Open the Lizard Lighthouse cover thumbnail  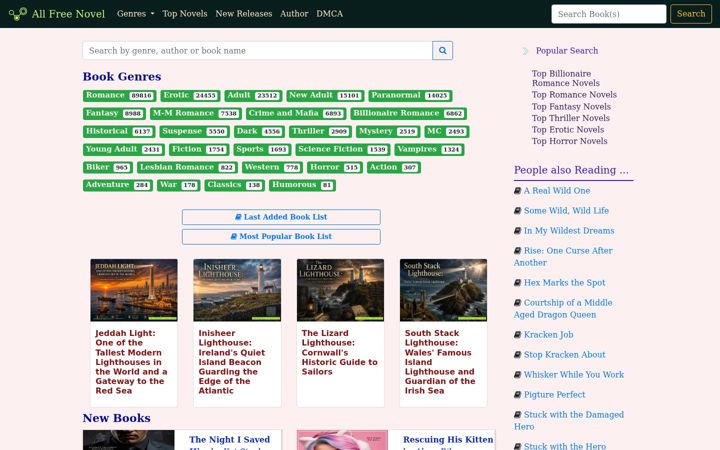coord(340,290)
